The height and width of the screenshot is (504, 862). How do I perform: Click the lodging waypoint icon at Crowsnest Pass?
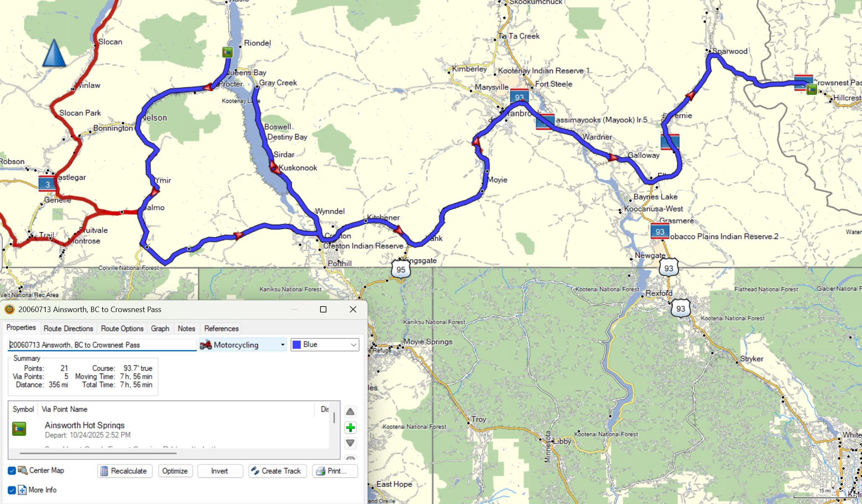[x=811, y=89]
